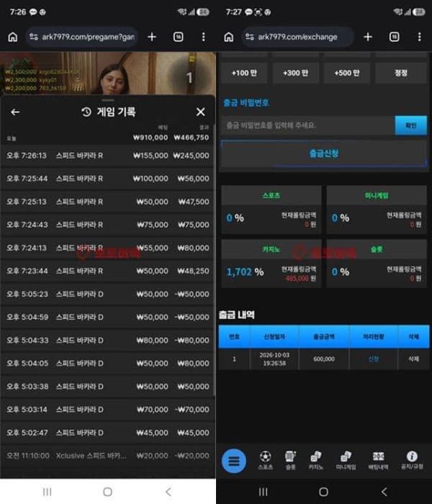Select the 슬롯 rolling card
Screen dimensions: 432x504
377,264
